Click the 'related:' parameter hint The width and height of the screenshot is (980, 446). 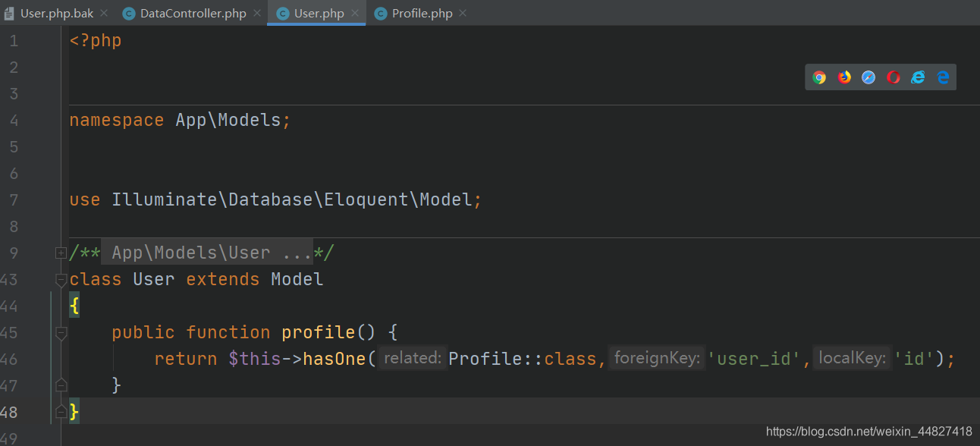point(412,358)
